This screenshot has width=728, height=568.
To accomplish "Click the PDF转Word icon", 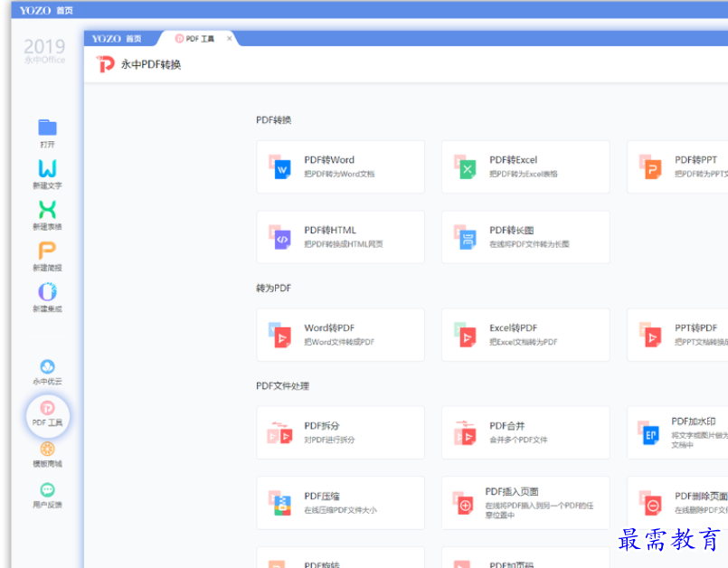I will click(280, 166).
